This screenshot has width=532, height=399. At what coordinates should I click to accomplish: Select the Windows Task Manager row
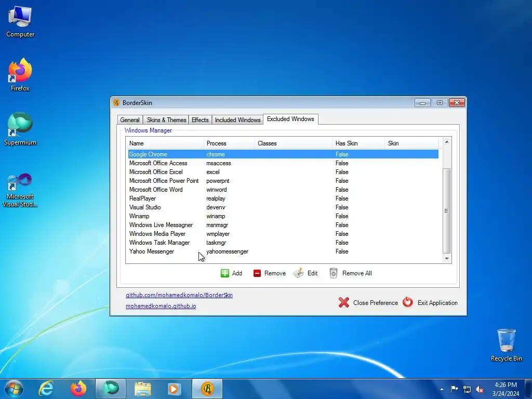click(283, 242)
